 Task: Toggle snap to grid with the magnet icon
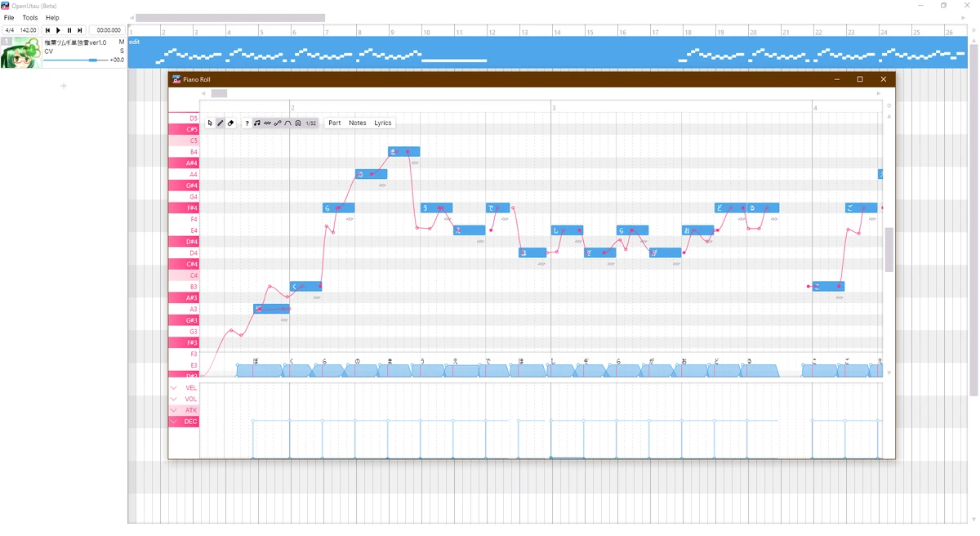pos(298,123)
